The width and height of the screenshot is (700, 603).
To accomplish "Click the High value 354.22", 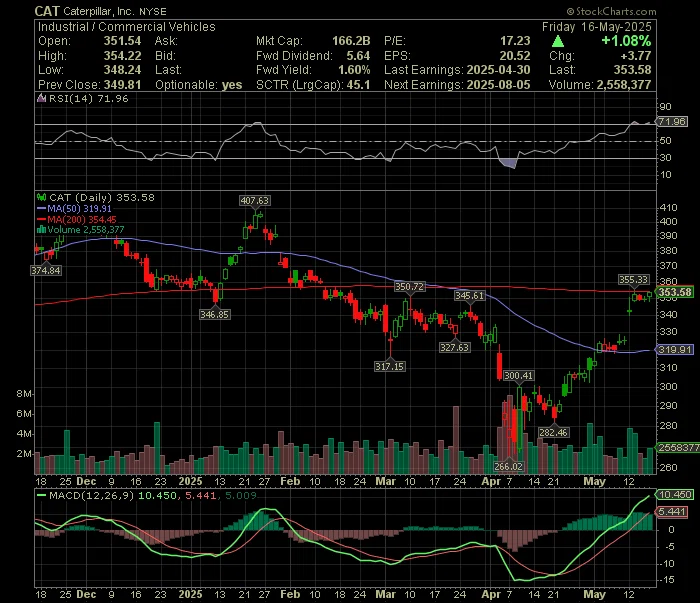I will point(122,56).
